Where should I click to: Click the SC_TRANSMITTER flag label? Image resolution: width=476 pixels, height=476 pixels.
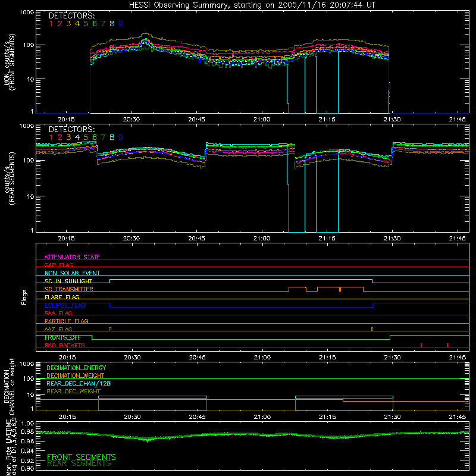[69, 289]
